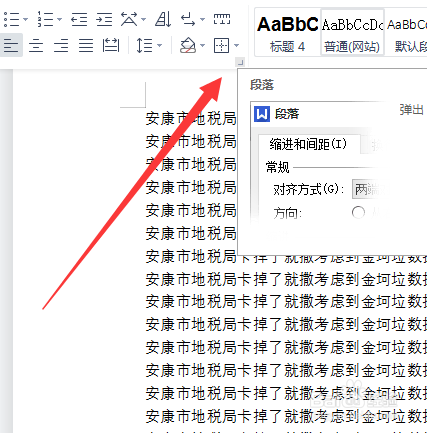Viewport: 427px width, 433px height.
Task: Toggle show/hide paragraph marks icon
Action: coord(188,19)
